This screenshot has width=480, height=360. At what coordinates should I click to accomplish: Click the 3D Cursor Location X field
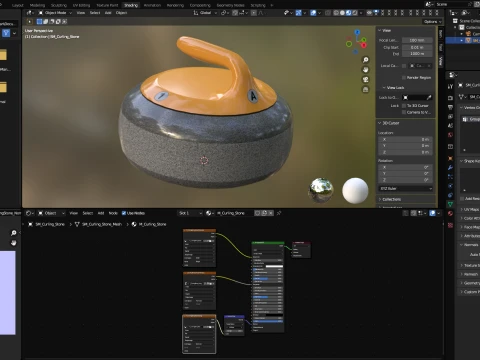(x=406, y=139)
